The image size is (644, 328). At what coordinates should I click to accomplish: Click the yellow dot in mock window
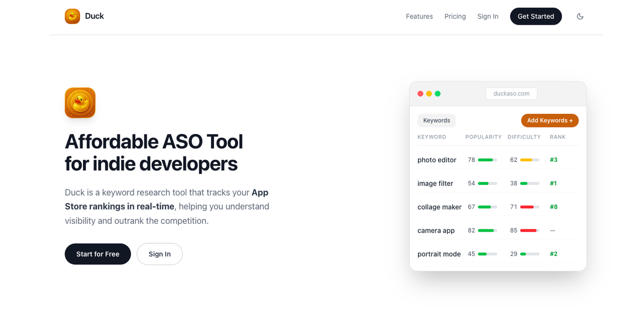pyautogui.click(x=429, y=94)
